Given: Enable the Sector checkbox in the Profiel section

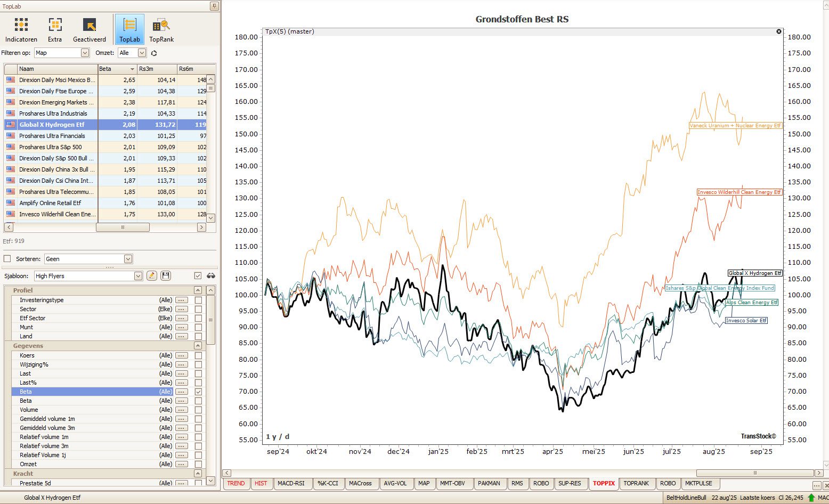Looking at the screenshot, I should click(198, 309).
